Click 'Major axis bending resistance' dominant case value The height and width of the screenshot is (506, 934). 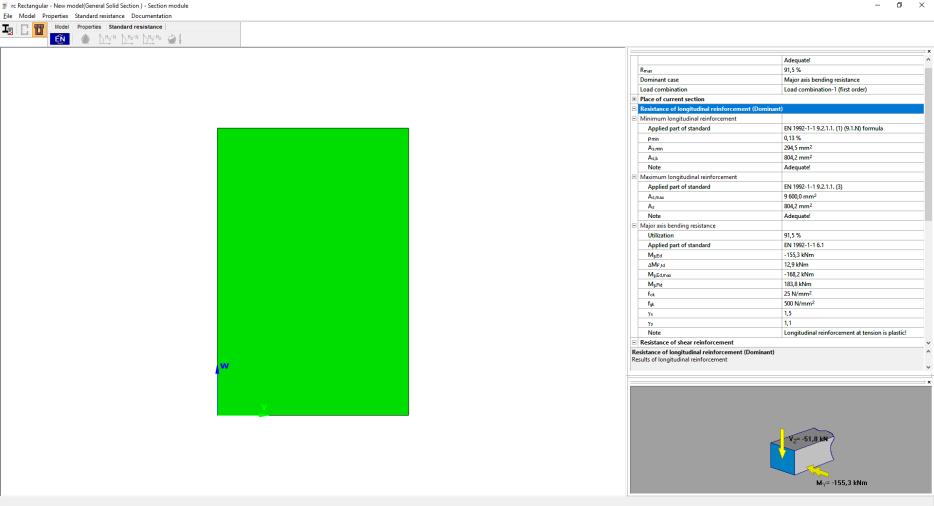coord(821,79)
